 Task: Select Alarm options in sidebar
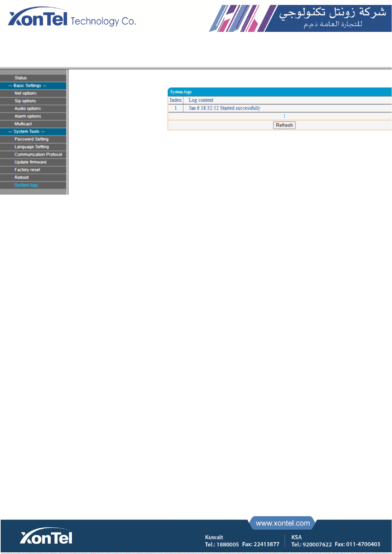point(33,116)
